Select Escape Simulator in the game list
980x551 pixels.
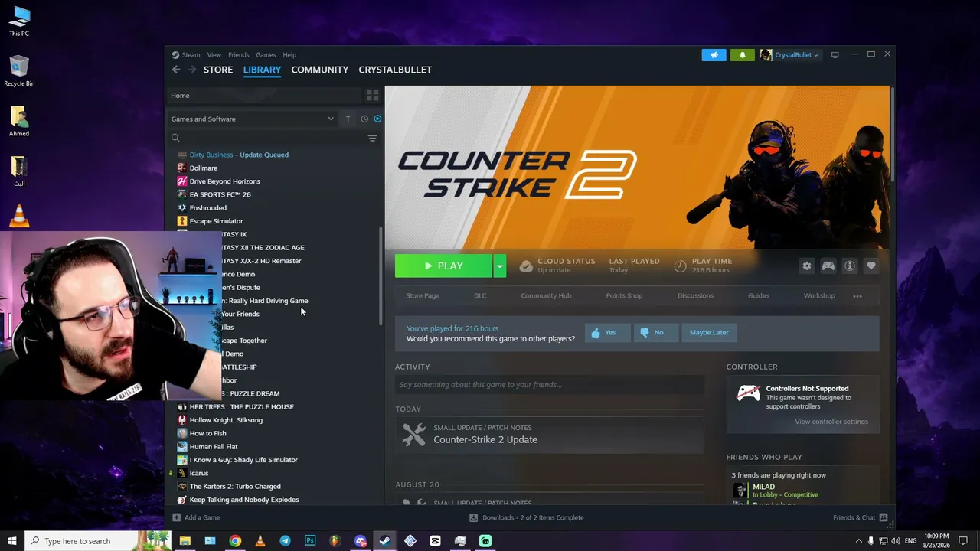click(x=216, y=221)
